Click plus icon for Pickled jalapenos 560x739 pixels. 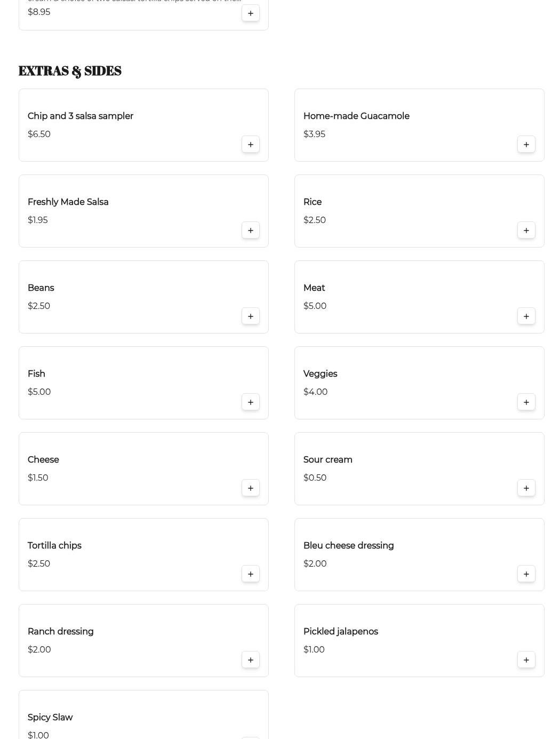coord(526,660)
